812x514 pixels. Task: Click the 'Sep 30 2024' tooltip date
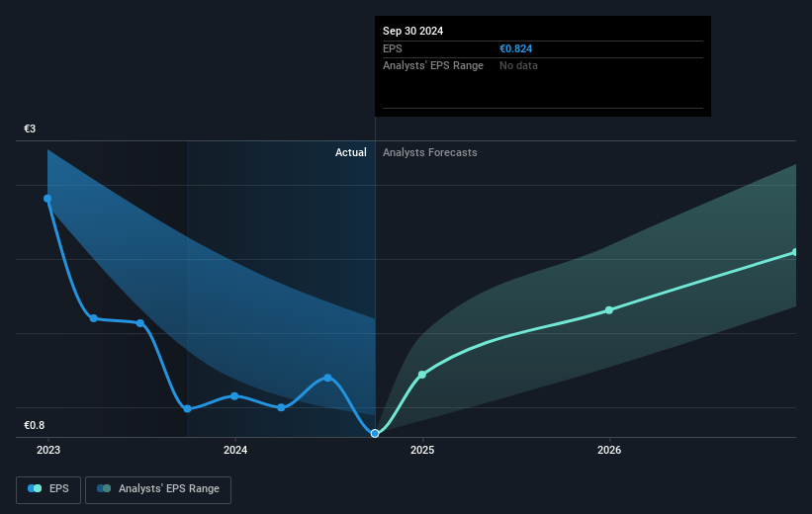[412, 31]
